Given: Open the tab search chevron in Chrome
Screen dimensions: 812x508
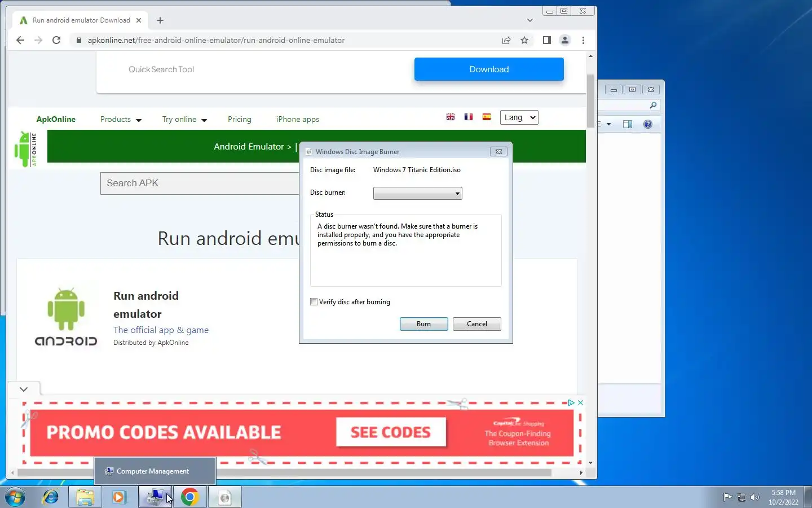Looking at the screenshot, I should coord(529,20).
